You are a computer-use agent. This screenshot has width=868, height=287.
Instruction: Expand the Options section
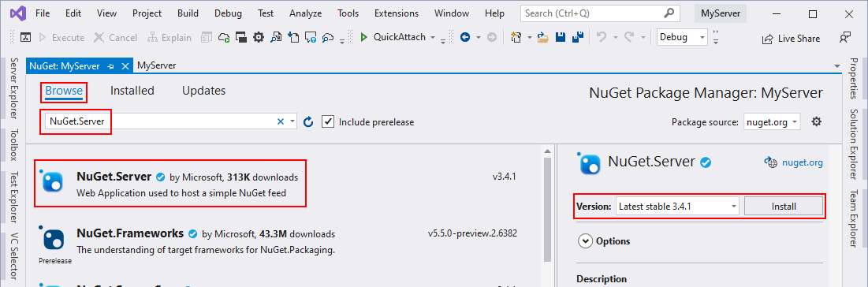click(604, 241)
